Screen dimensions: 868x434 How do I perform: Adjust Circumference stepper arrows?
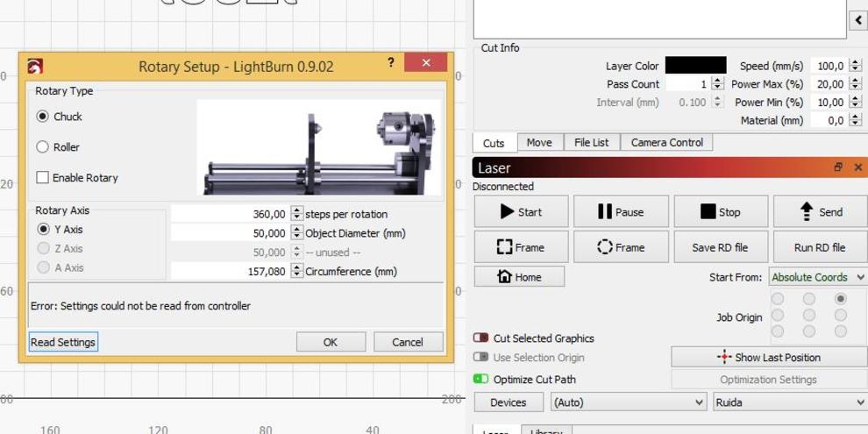[297, 271]
